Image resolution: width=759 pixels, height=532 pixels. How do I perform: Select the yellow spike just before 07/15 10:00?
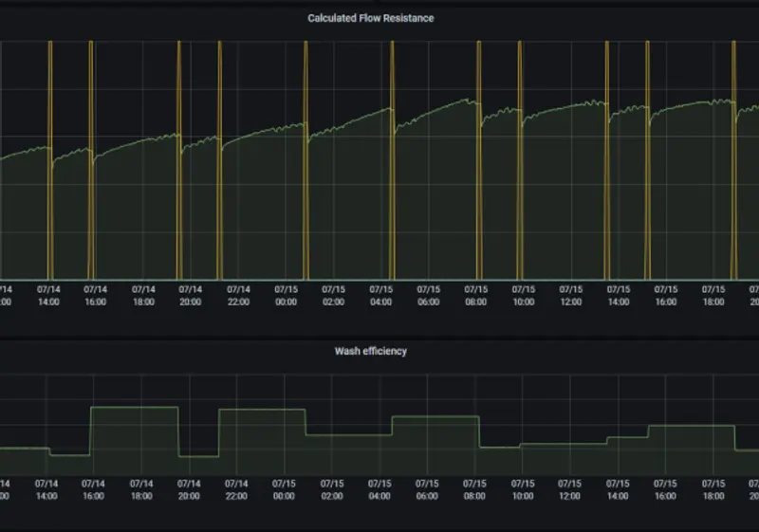(520, 159)
